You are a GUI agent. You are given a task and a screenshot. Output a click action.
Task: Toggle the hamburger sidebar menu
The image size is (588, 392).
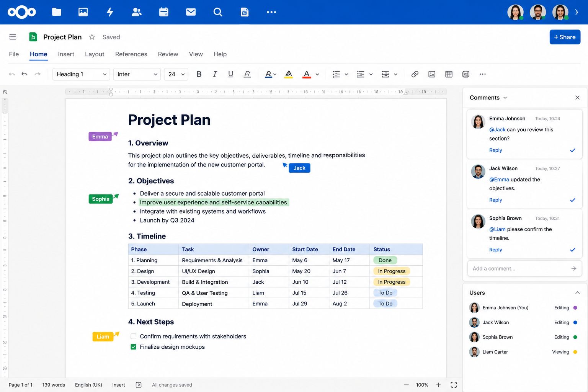[x=13, y=37]
